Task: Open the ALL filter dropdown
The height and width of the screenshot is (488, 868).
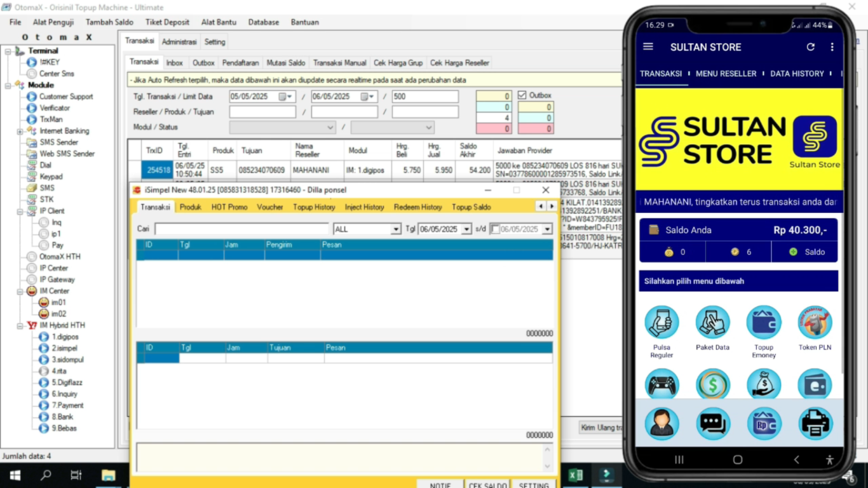Action: [396, 229]
